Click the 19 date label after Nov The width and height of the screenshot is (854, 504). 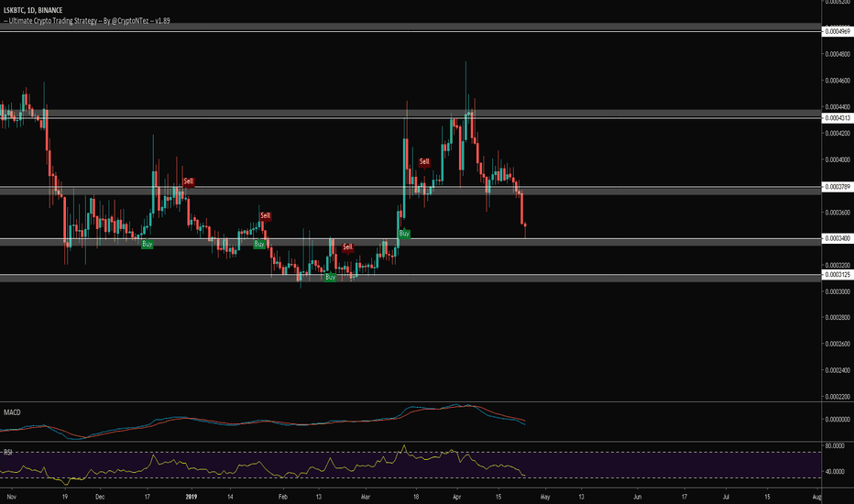pos(65,497)
